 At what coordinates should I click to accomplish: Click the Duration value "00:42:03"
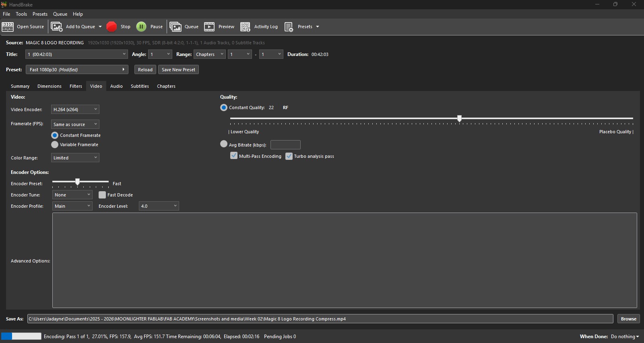pyautogui.click(x=320, y=54)
